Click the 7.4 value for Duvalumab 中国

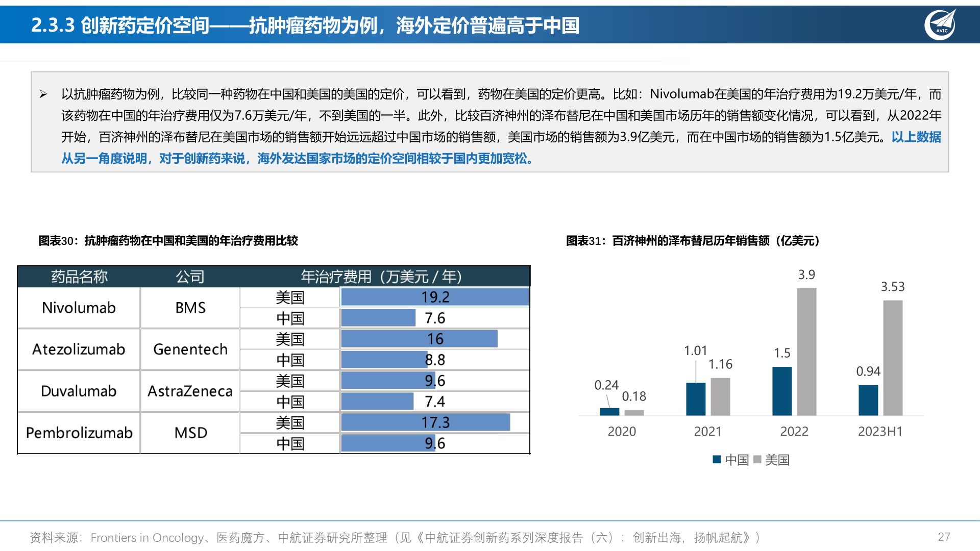[x=435, y=402]
